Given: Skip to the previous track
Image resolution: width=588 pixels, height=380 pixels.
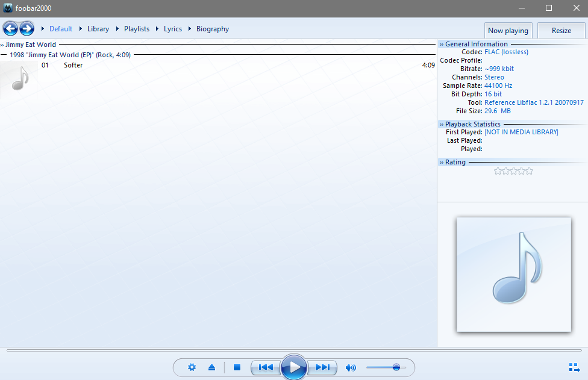Looking at the screenshot, I should point(266,367).
